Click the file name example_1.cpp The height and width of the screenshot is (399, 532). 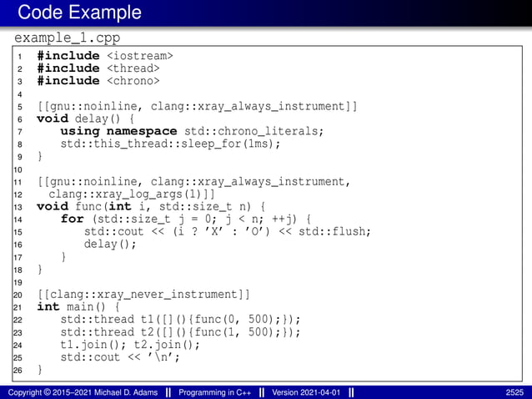tap(68, 38)
